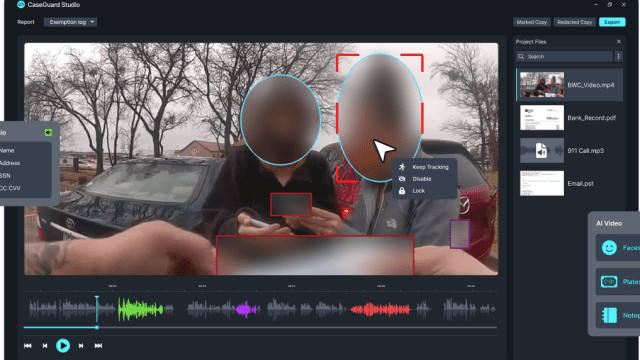This screenshot has height=360, width=640.
Task: Select the green audio waveform segment
Action: tap(140, 310)
